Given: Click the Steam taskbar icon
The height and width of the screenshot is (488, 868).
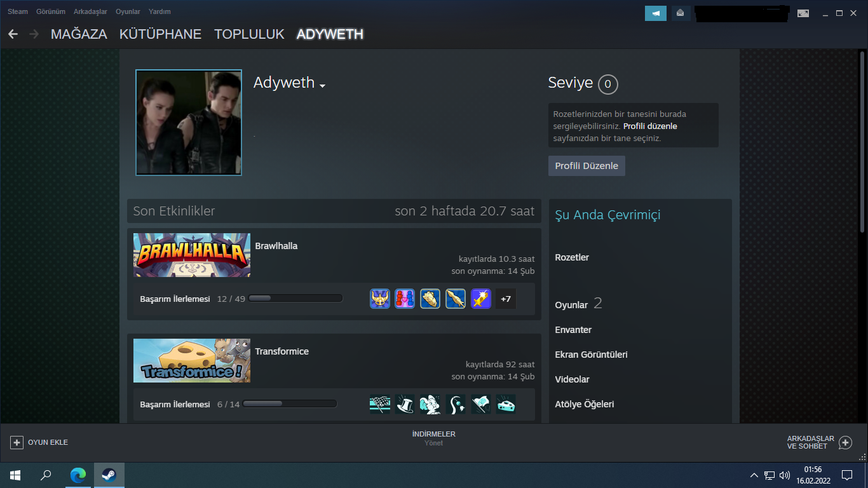Looking at the screenshot, I should pos(109,475).
